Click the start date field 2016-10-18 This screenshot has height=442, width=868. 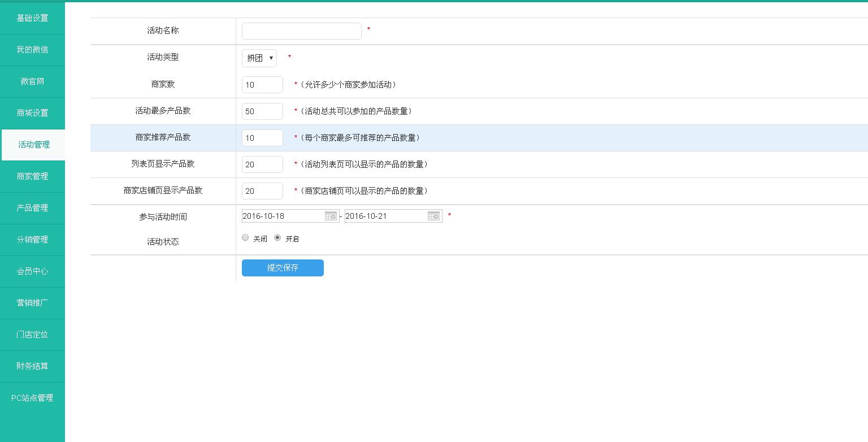(283, 216)
